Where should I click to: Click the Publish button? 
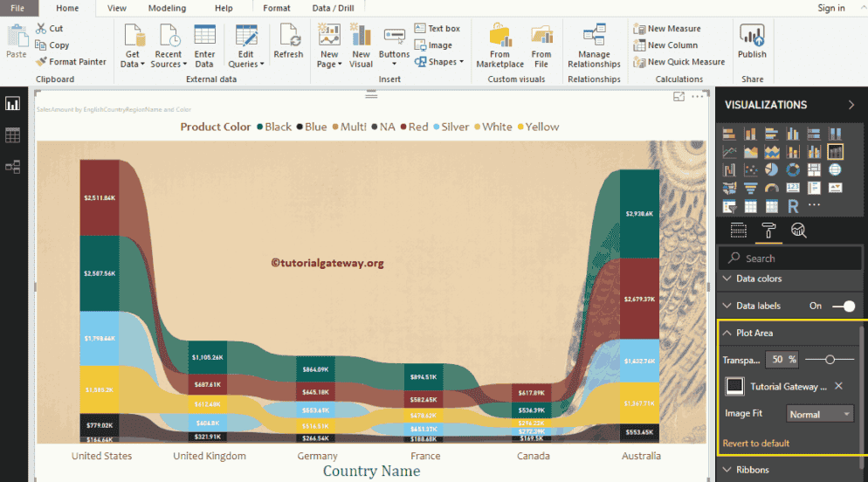pos(753,41)
